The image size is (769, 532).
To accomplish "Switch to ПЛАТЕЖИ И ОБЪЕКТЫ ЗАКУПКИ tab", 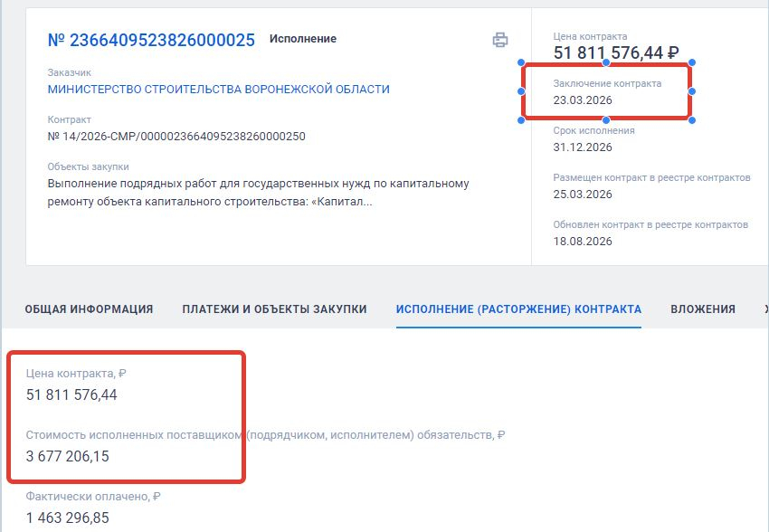I will tap(275, 309).
